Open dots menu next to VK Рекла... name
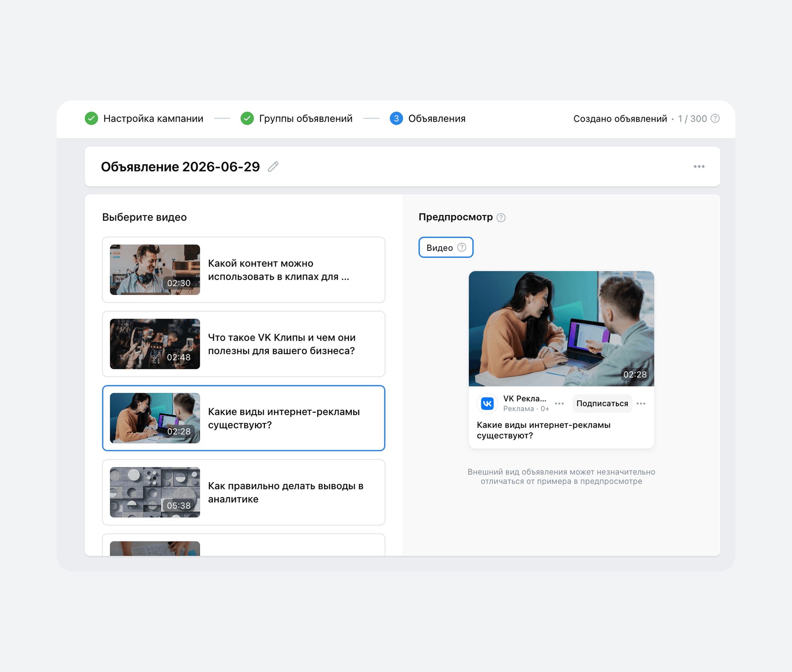 (x=559, y=404)
